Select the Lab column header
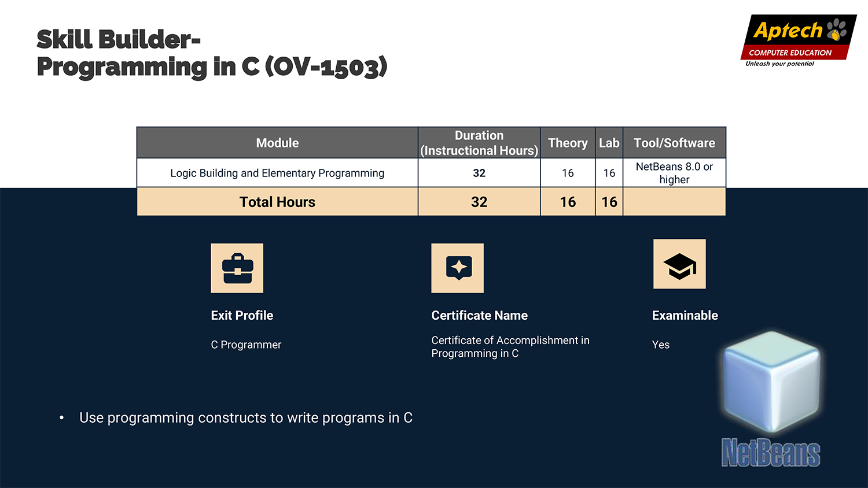Image resolution: width=868 pixels, height=488 pixels. coord(609,143)
